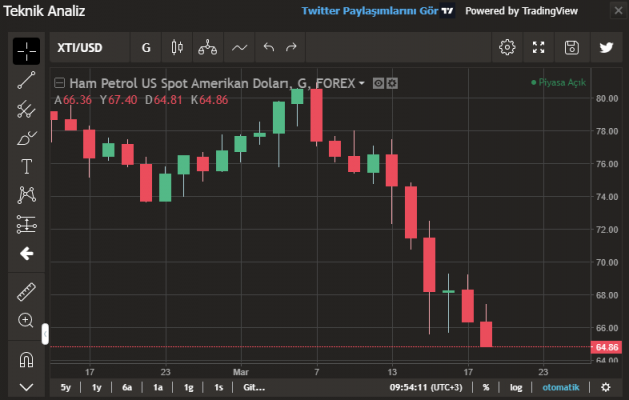The height and width of the screenshot is (400, 629).
Task: Select the pitchfork drawing tool
Action: [x=26, y=109]
